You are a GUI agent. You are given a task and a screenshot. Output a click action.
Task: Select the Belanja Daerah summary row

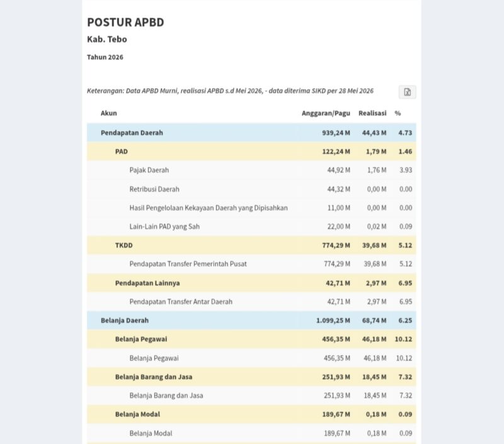coord(251,321)
